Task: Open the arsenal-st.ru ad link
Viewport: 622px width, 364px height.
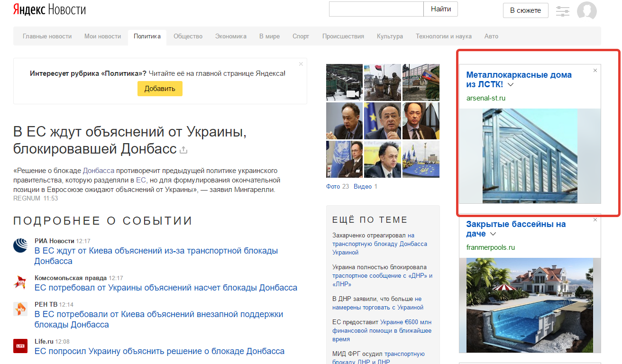Action: (x=486, y=98)
